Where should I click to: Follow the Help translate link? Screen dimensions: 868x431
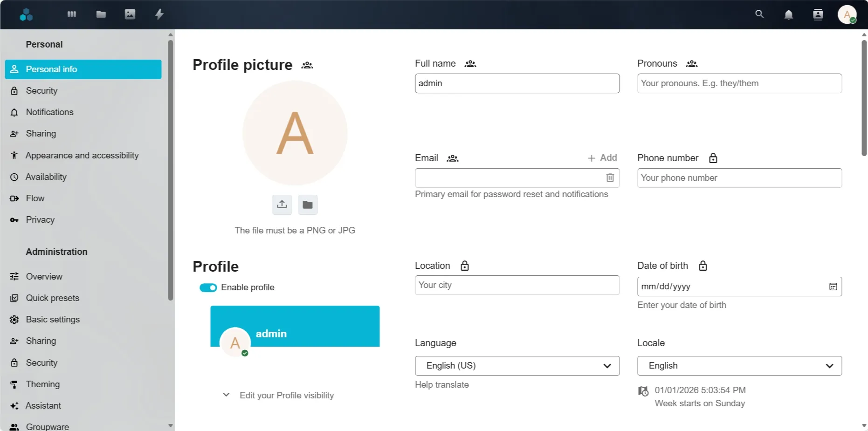(441, 385)
